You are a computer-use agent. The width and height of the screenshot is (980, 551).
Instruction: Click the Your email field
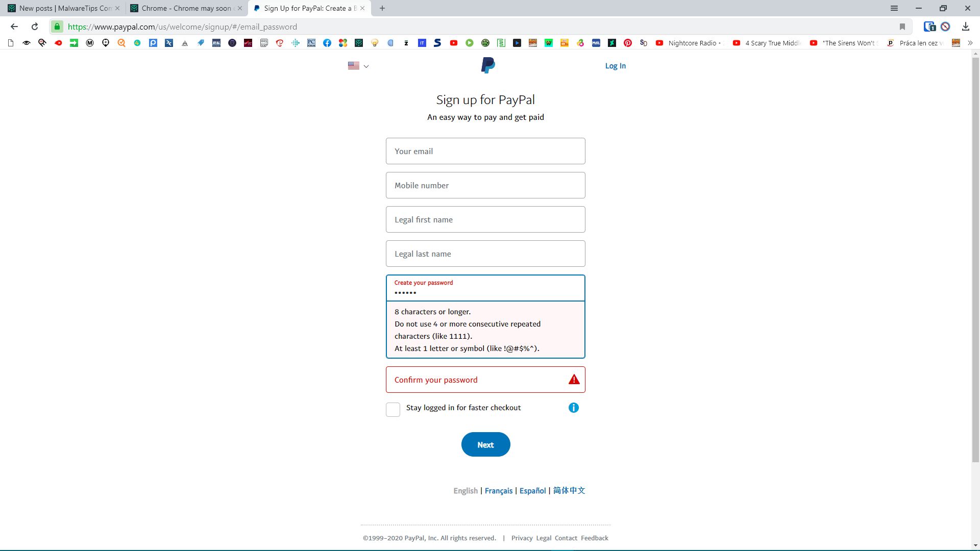click(485, 151)
